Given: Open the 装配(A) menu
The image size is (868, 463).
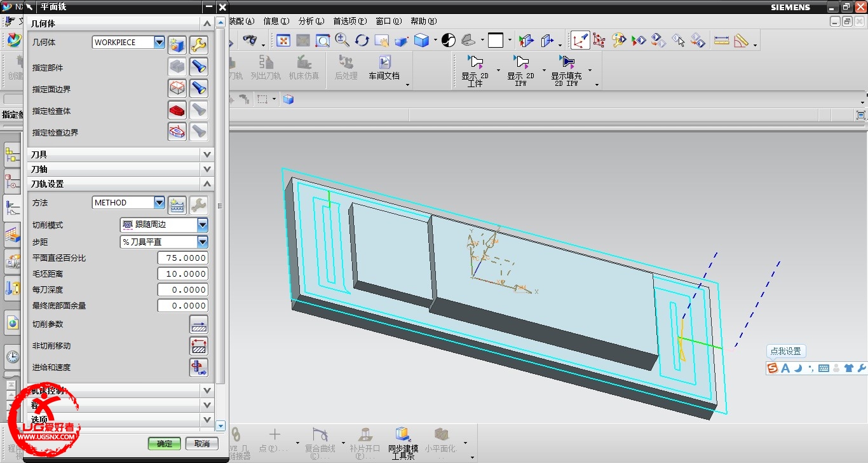Looking at the screenshot, I should 241,21.
